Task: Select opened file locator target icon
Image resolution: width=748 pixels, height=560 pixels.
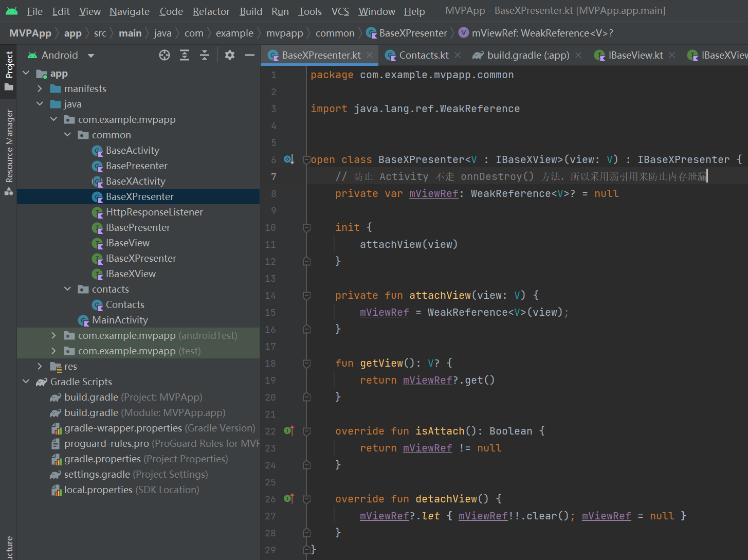Action: click(165, 55)
